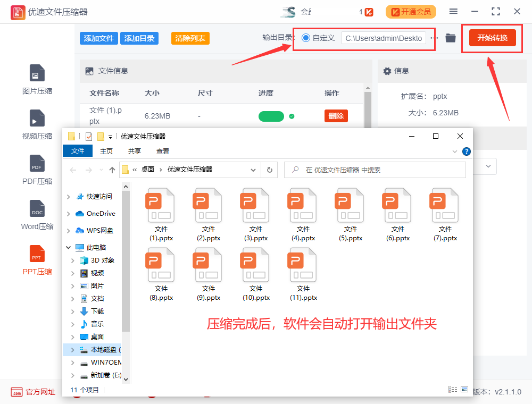Click the 清除列表 button
Image resolution: width=532 pixels, height=404 pixels.
click(x=190, y=38)
